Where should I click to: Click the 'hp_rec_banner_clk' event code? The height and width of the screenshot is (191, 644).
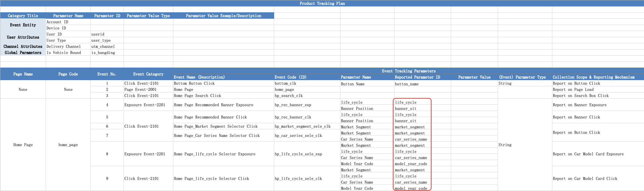(307, 117)
